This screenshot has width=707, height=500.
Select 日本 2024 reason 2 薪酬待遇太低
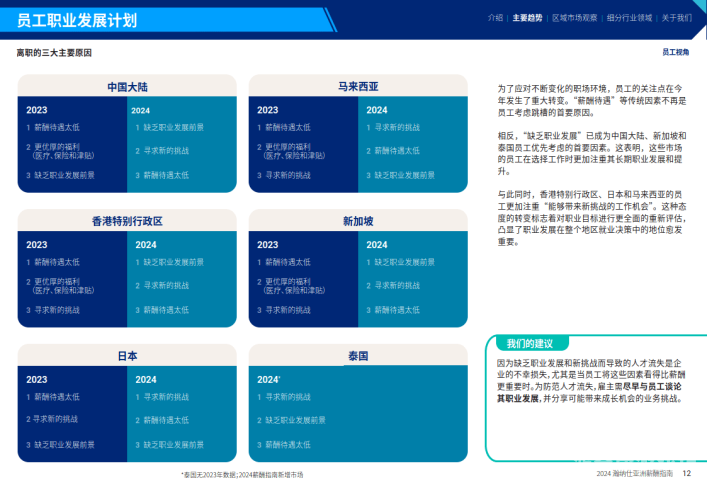[x=162, y=420]
